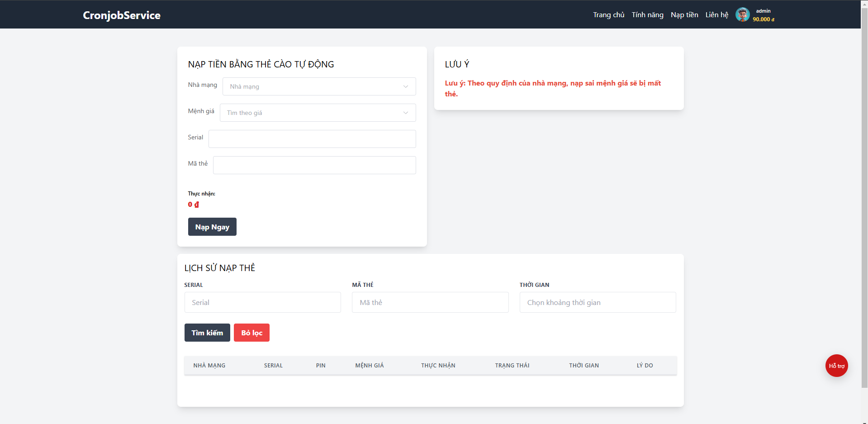Click the admin balance 90.000 đ
Viewport: 868px width, 424px height.
pos(763,19)
